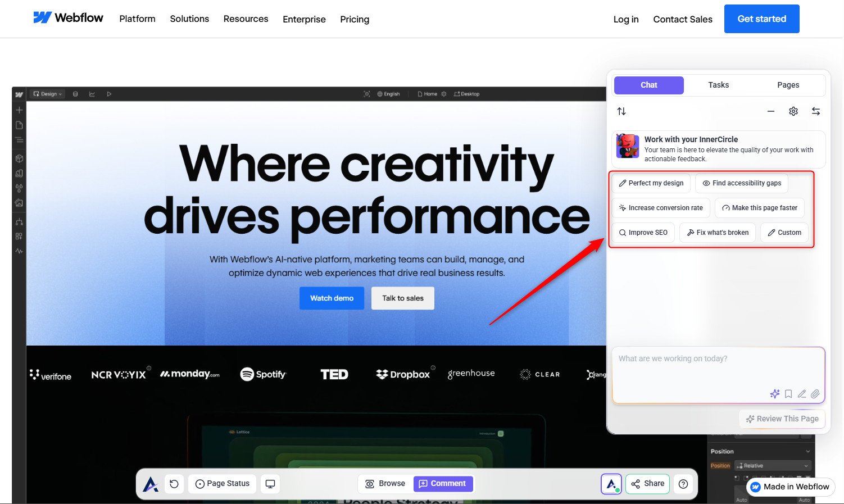The height and width of the screenshot is (504, 844).
Task: Expand the Platform navigation menu
Action: (137, 19)
